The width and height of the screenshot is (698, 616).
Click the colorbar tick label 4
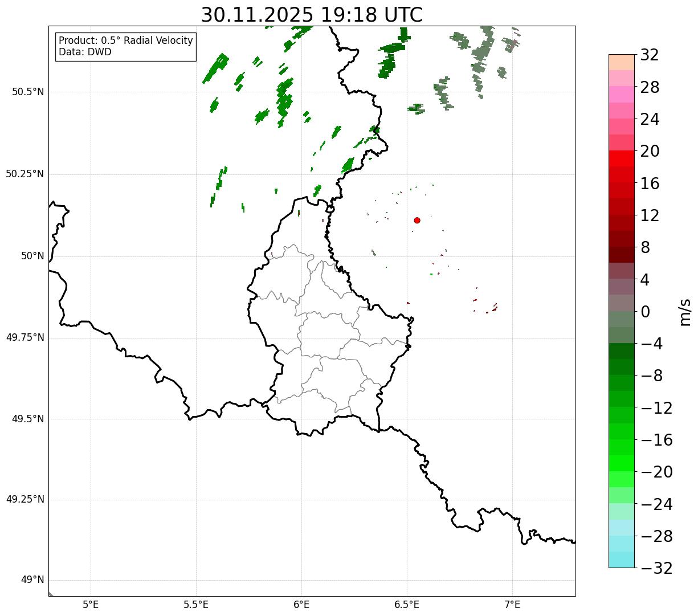coord(645,280)
